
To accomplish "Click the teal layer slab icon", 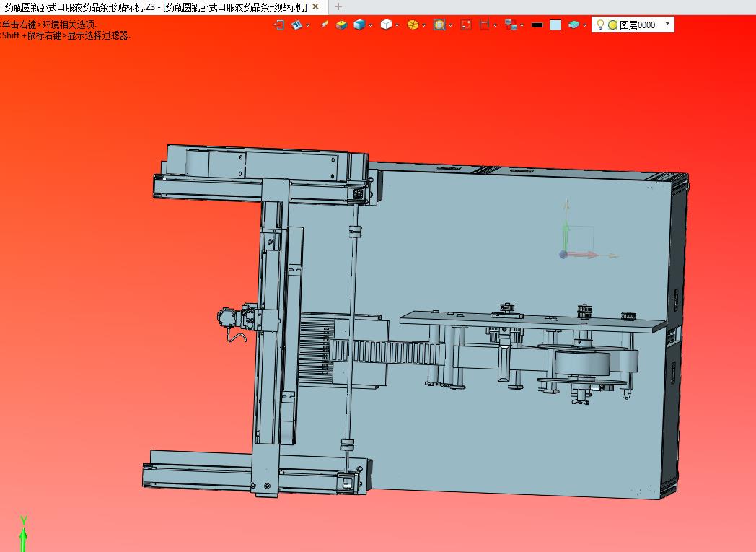I will pyautogui.click(x=573, y=25).
